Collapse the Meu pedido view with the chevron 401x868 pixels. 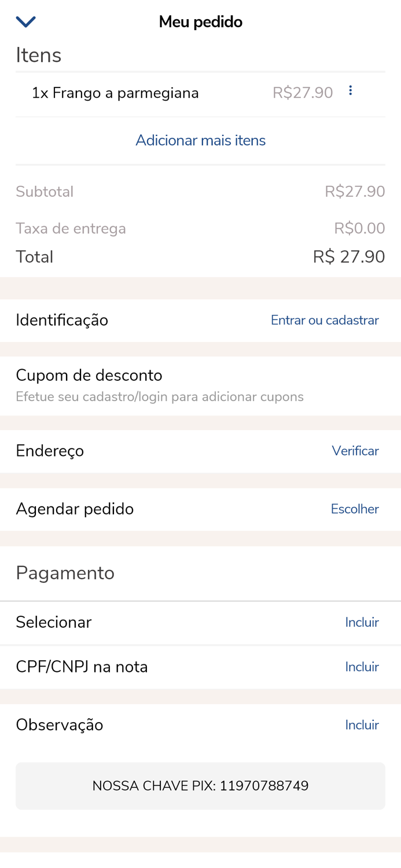click(25, 21)
